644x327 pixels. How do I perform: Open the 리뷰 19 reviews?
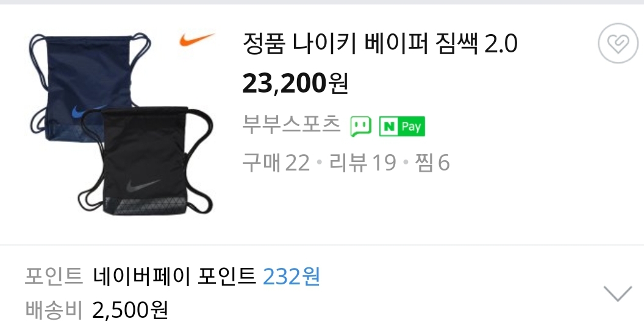click(363, 163)
